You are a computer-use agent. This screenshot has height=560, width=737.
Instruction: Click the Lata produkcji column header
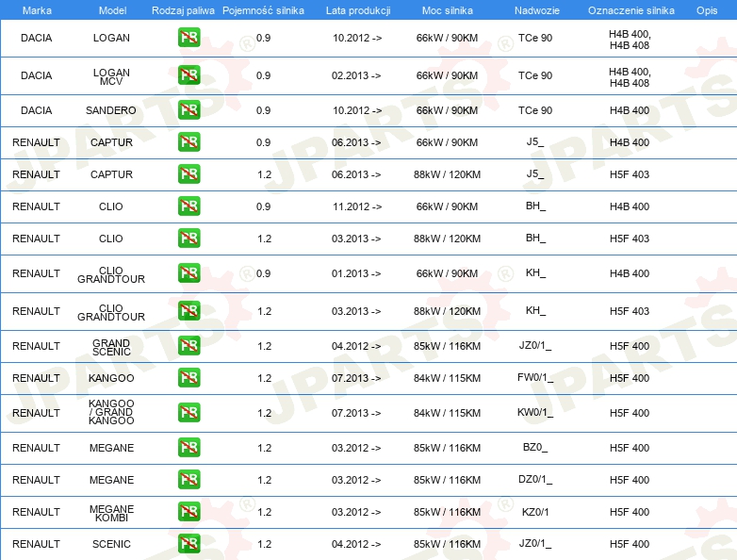[358, 10]
